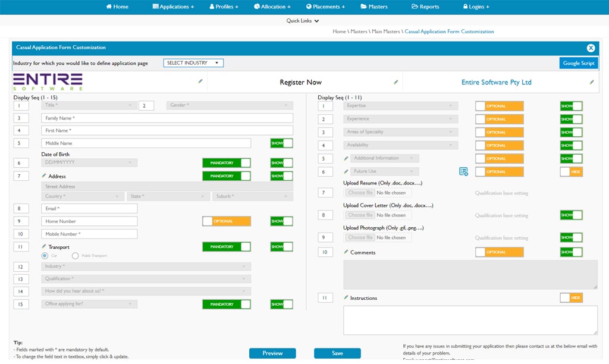Open the Reports menu
This screenshot has height=364, width=609.
[x=425, y=7]
